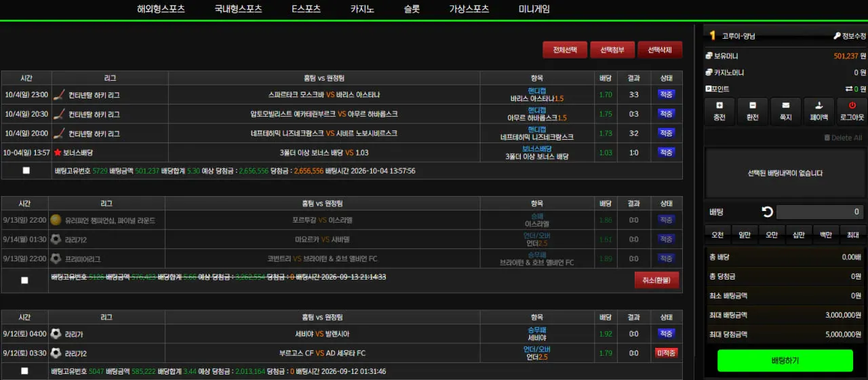Open the 해외형스포츠 menu

[x=161, y=9]
